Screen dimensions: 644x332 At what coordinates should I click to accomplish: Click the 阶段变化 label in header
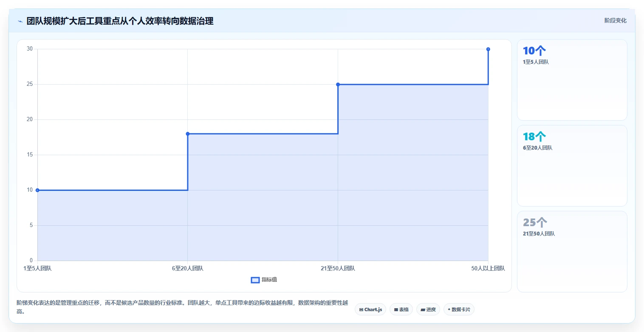pyautogui.click(x=616, y=21)
